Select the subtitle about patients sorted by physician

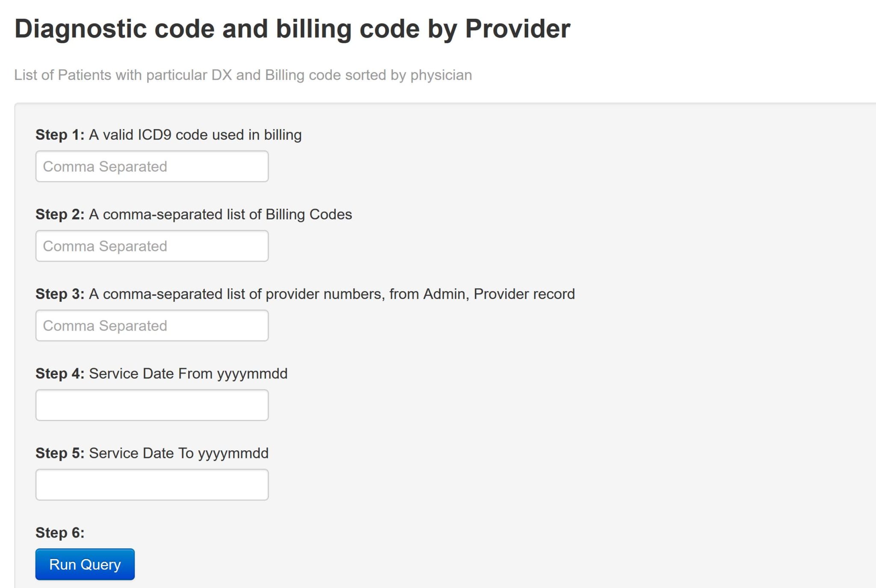pyautogui.click(x=243, y=74)
